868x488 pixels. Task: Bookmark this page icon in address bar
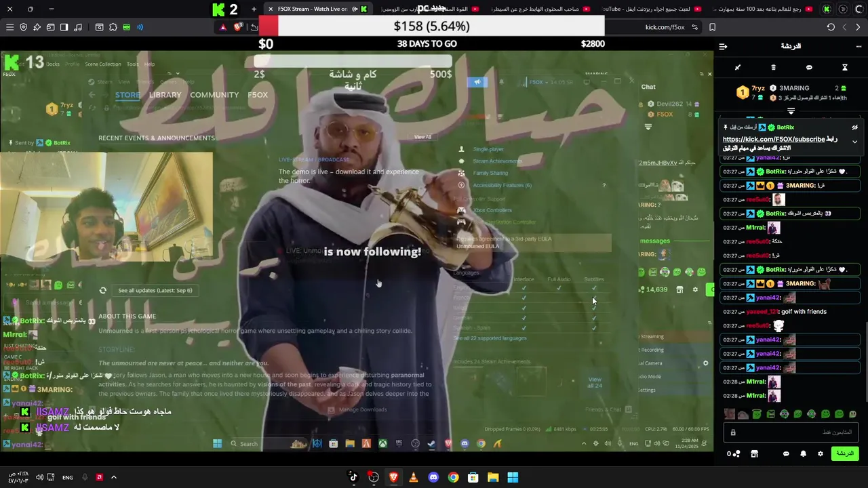coord(712,27)
